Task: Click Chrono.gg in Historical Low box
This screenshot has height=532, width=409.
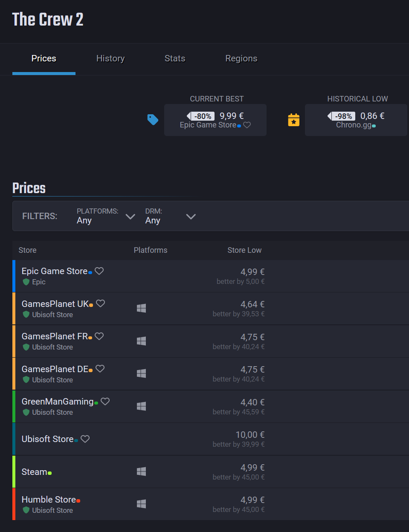Action: click(x=354, y=125)
